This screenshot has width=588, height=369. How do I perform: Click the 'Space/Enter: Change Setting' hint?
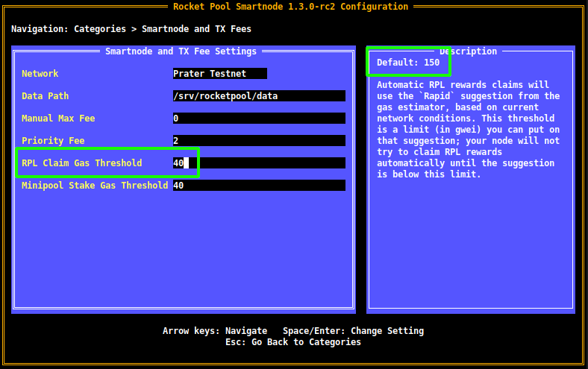point(353,331)
